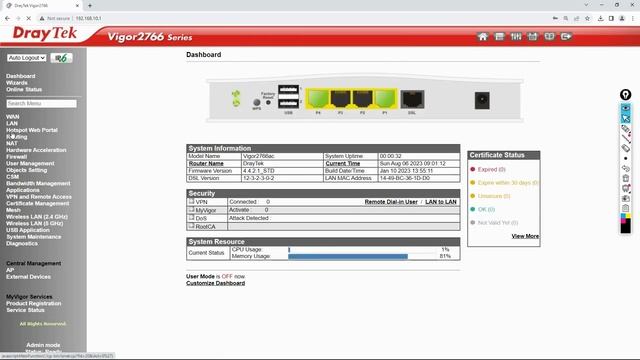Screen dimensions: 640x360
Task: Toggle the MyVigor row icon in Security
Action: (191, 210)
